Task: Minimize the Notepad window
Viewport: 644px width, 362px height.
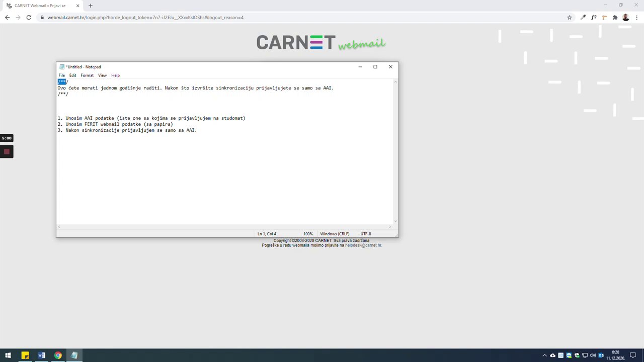Action: tap(360, 67)
